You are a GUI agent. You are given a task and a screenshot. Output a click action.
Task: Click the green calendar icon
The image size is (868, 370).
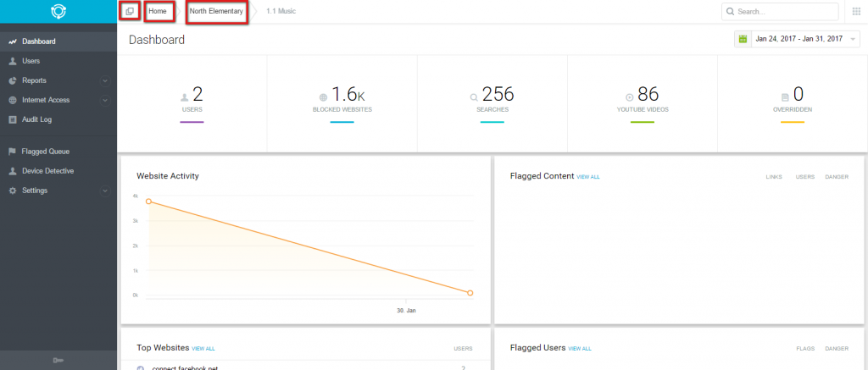[743, 39]
